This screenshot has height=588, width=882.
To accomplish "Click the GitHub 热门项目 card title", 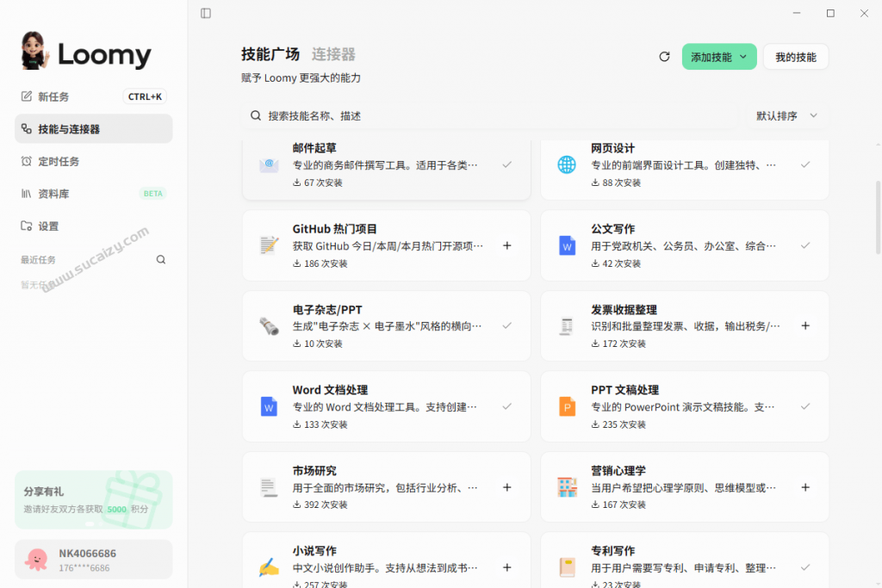I will click(335, 229).
